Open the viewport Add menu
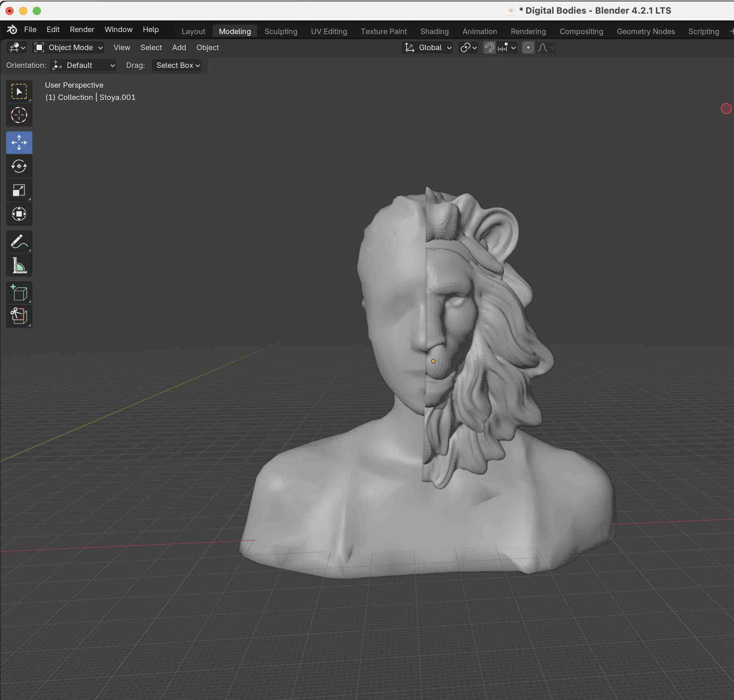734x700 pixels. 179,47
